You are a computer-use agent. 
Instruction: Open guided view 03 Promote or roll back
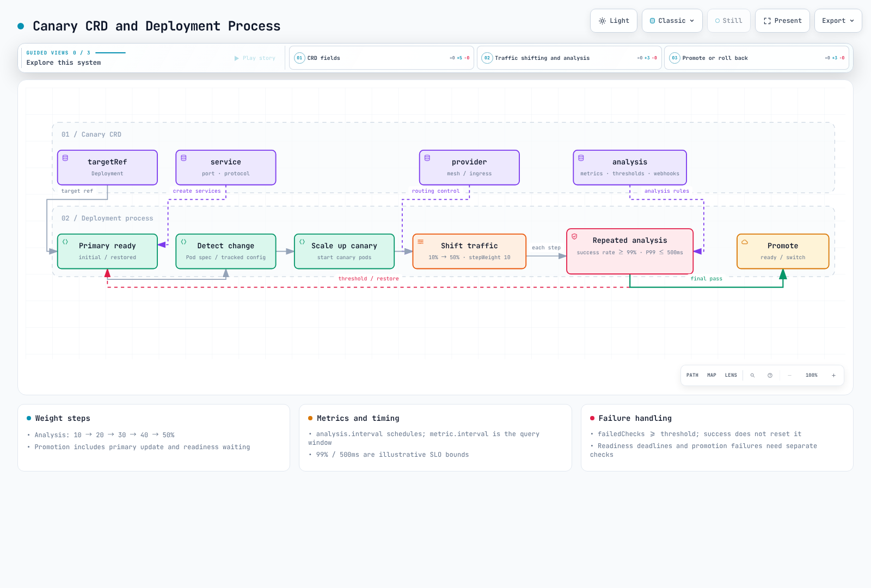pyautogui.click(x=757, y=58)
